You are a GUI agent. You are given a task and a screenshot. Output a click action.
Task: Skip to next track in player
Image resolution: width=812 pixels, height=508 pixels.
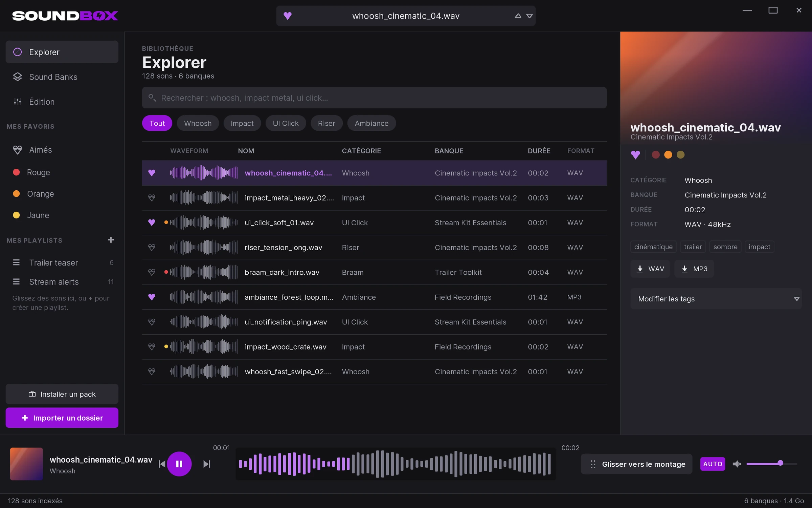207,464
